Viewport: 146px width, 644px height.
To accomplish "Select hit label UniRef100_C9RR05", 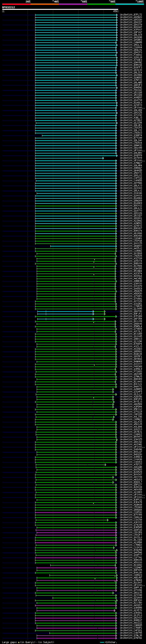I will pos(131,625).
